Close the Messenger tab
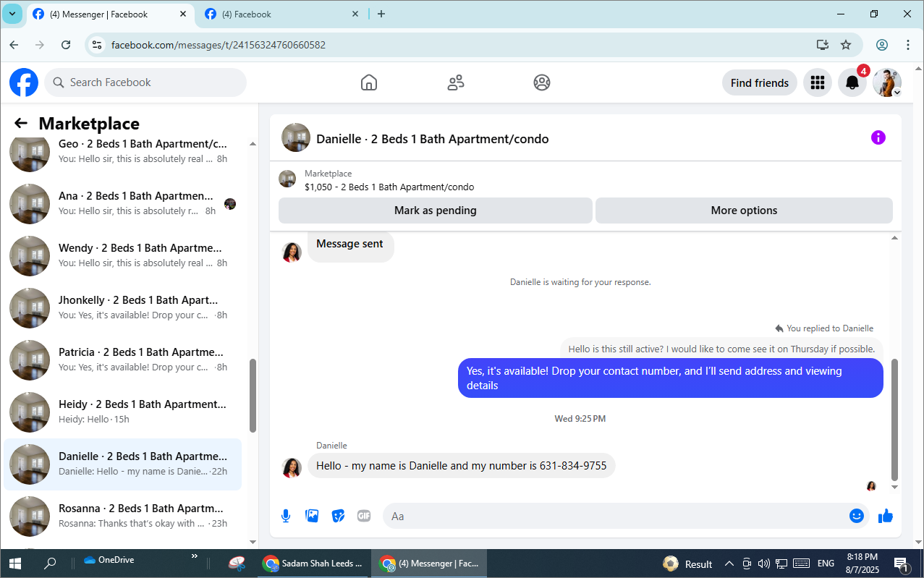This screenshot has height=578, width=924. point(183,14)
